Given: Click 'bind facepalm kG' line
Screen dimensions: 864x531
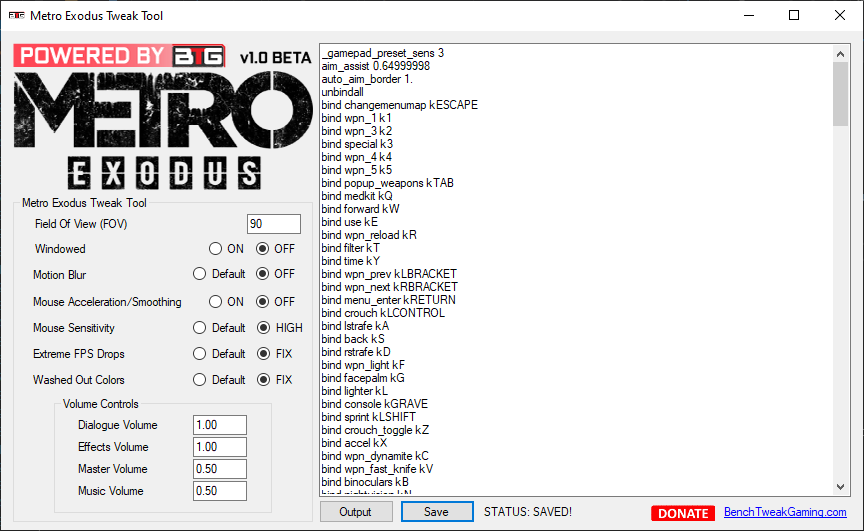Looking at the screenshot, I should [x=363, y=378].
